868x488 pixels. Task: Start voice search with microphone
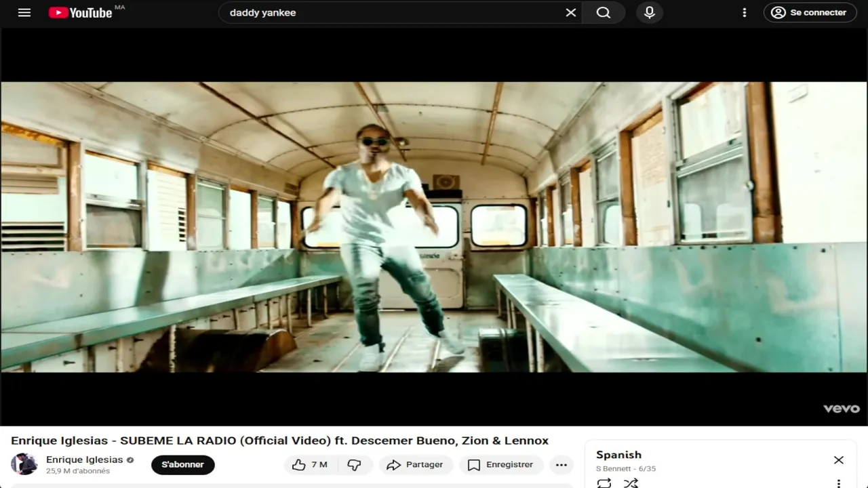click(x=650, y=12)
